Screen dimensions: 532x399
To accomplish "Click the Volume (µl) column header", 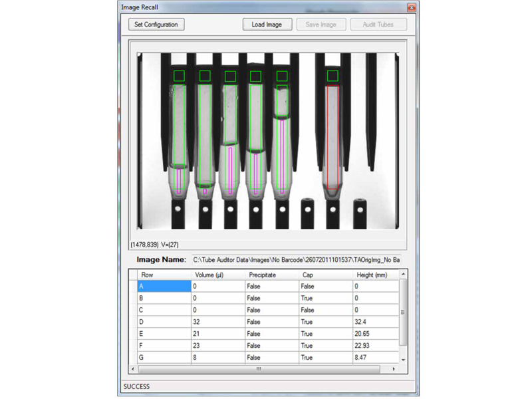I will (x=217, y=274).
